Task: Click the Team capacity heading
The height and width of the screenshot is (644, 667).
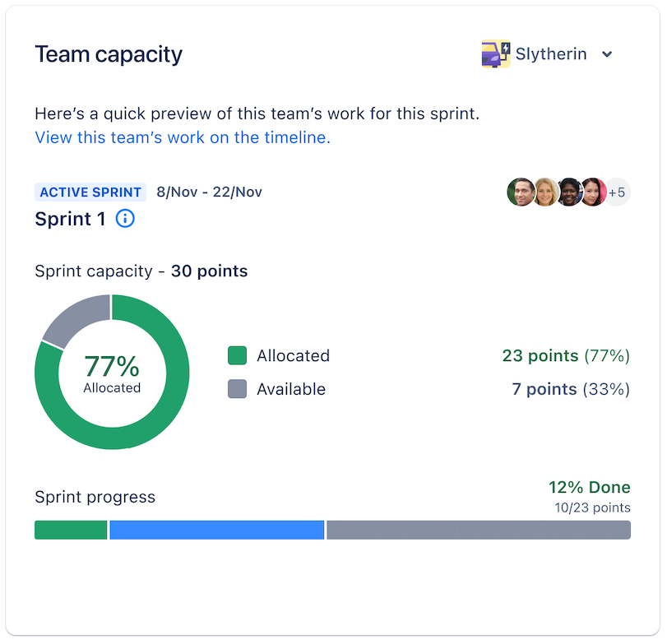Action: 108,54
